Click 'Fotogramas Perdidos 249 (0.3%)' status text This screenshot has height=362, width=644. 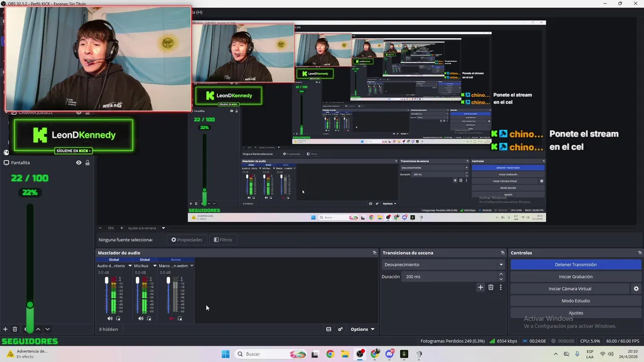point(453,341)
